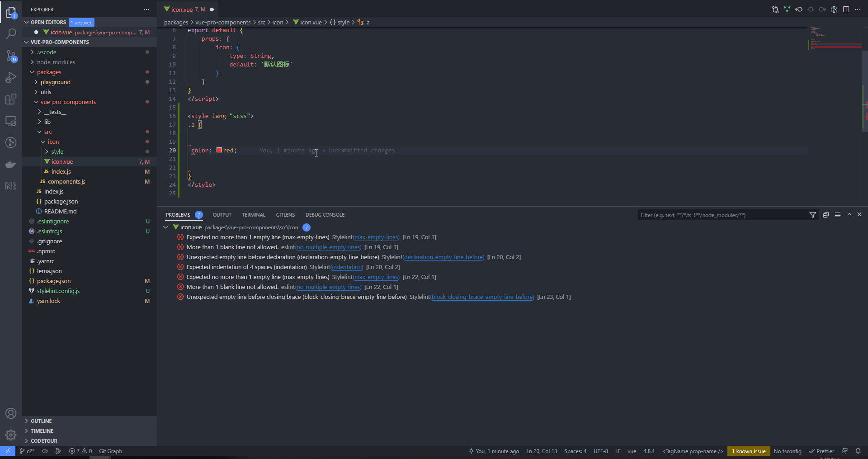View problems as table icon

point(838,215)
